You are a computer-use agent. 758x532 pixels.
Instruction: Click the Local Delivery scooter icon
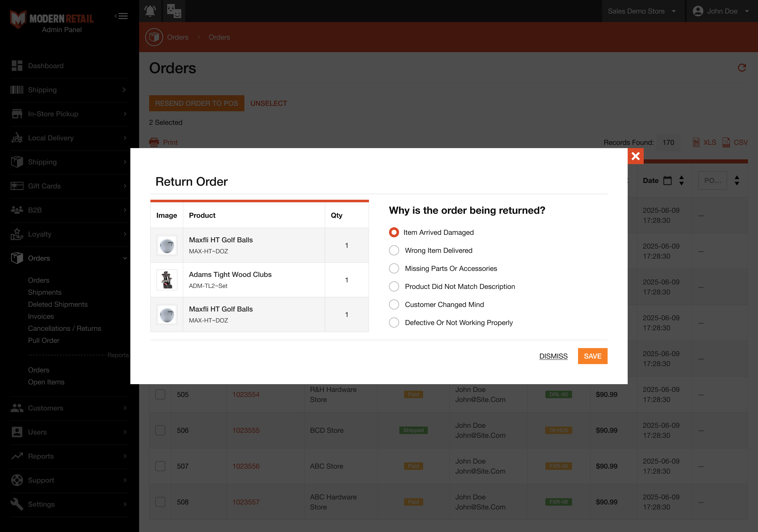[x=17, y=138]
